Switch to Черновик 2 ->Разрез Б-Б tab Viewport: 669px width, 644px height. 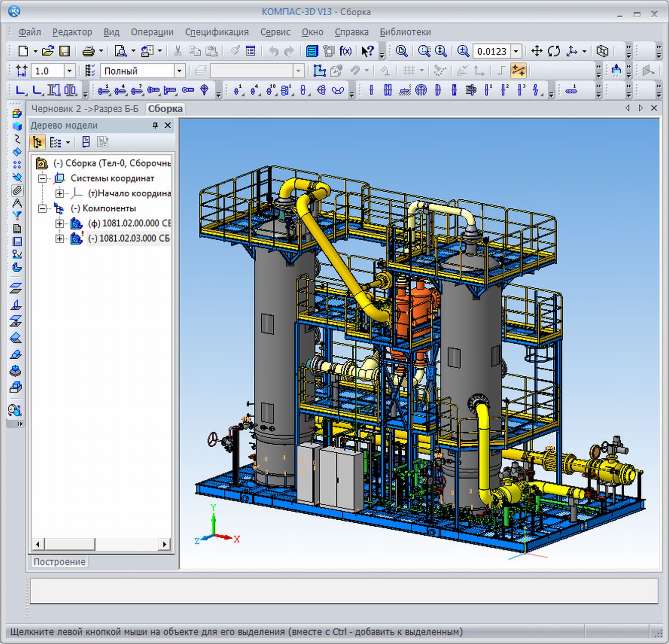coord(85,109)
